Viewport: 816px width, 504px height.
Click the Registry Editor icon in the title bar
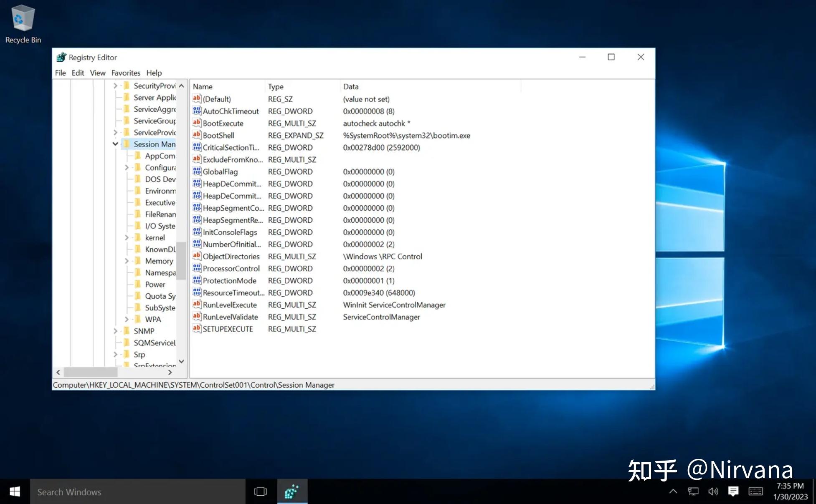coord(61,57)
